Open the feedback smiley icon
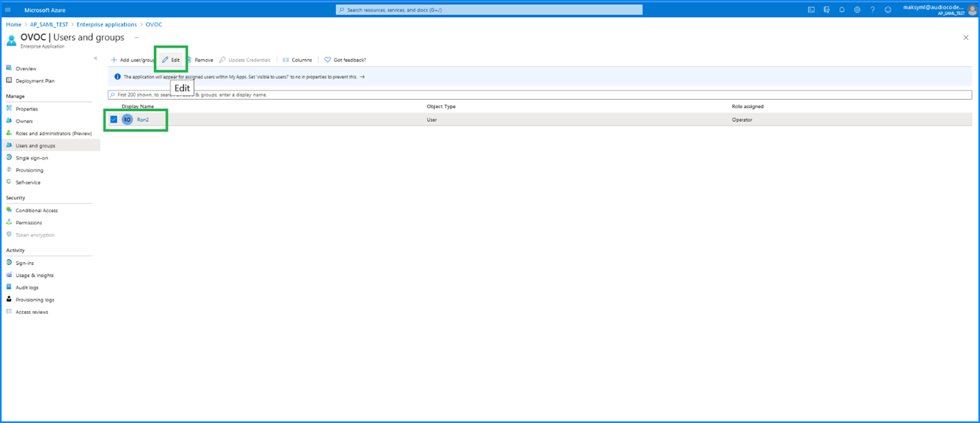Image resolution: width=980 pixels, height=423 pixels. 888,10
